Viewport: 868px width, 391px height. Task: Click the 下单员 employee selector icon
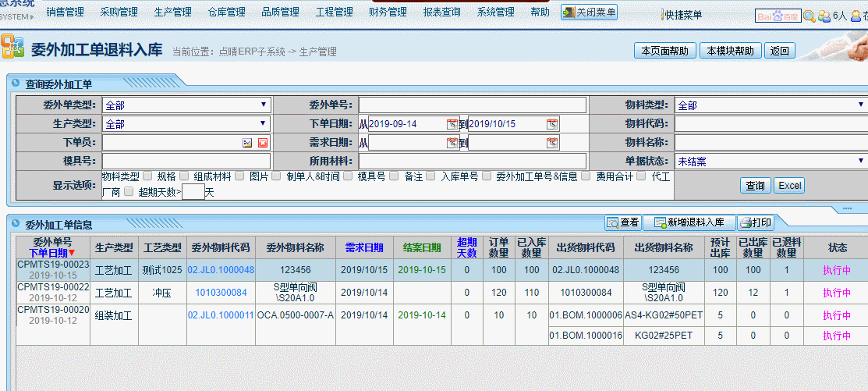247,143
